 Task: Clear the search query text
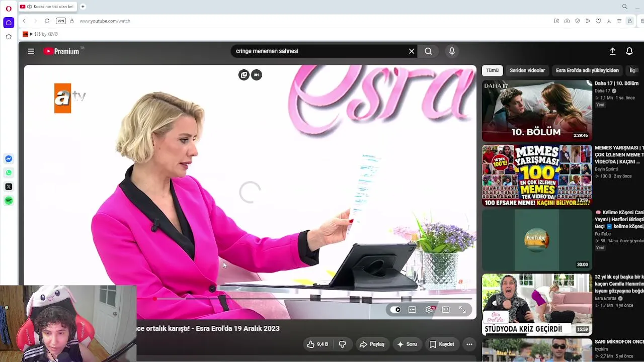[412, 51]
